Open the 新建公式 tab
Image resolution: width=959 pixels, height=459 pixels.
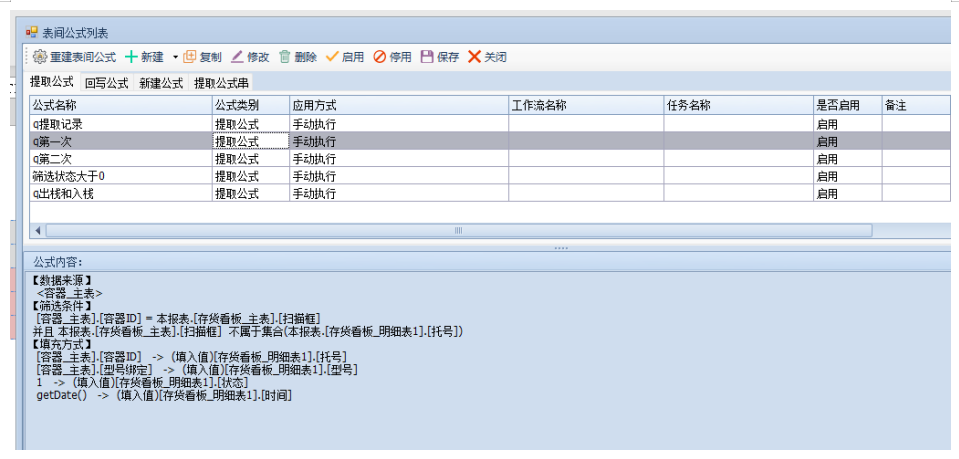(161, 84)
